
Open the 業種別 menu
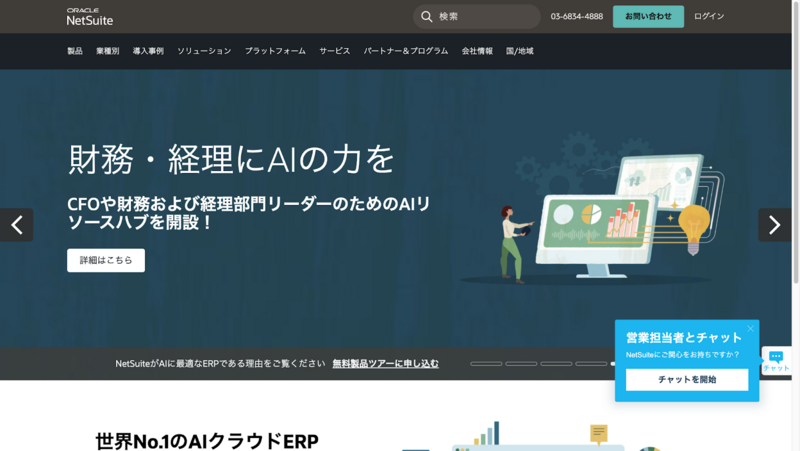(x=108, y=51)
